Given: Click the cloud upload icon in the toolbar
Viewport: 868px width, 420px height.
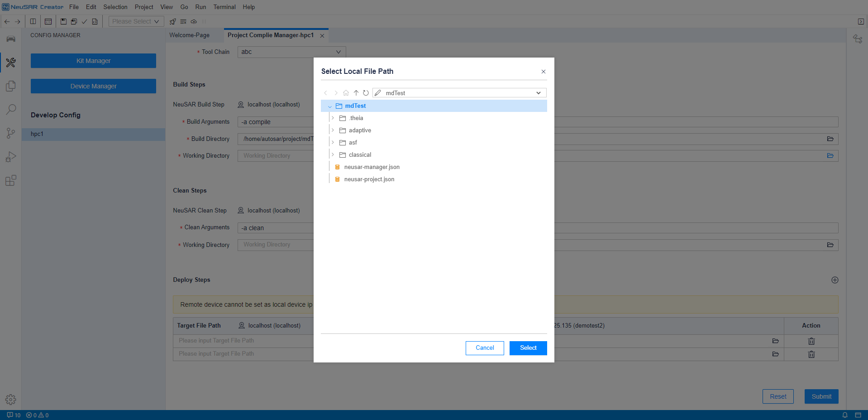Looking at the screenshot, I should (194, 21).
